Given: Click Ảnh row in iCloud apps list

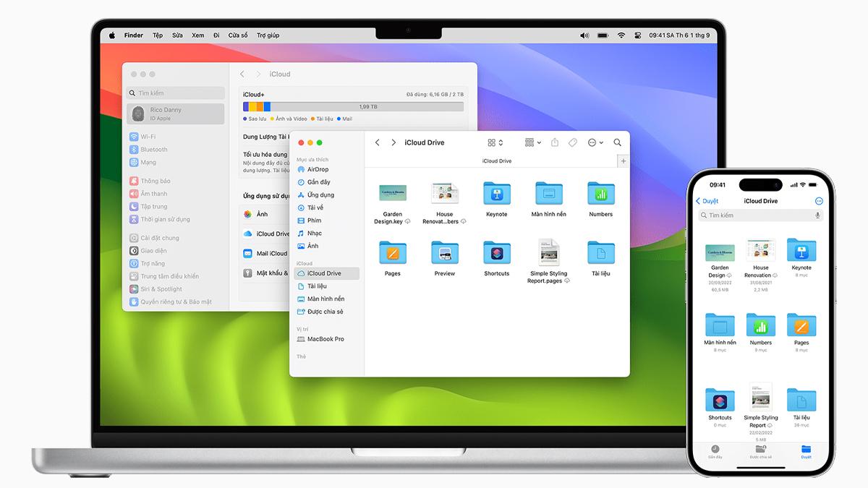Looking at the screenshot, I should [x=265, y=214].
